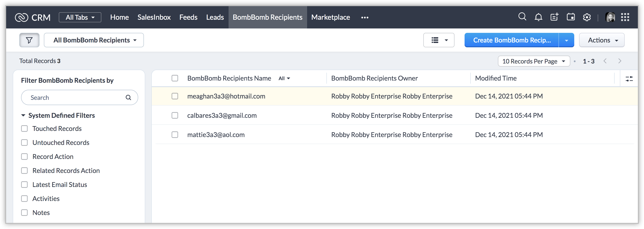Enable the Record Action filter

click(24, 157)
